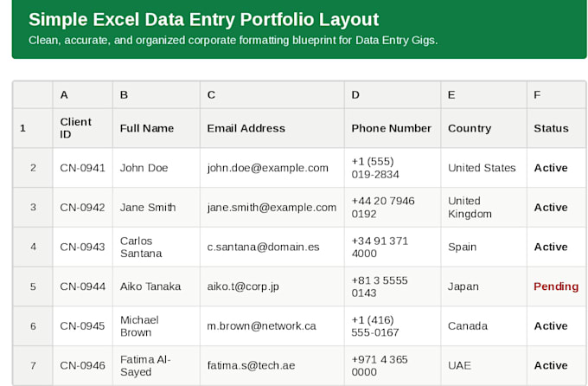Click cell CN-0942
This screenshot has height=386, width=588.
(x=82, y=207)
